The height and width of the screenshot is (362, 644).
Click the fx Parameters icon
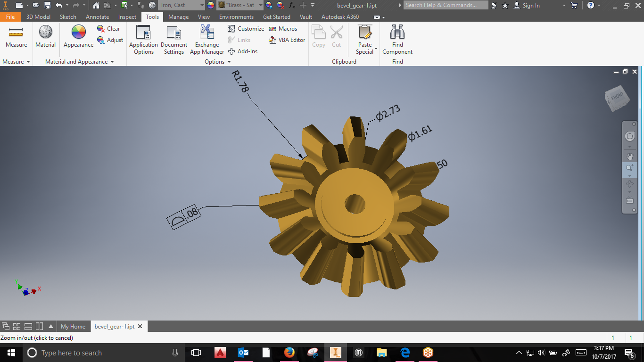coord(292,5)
